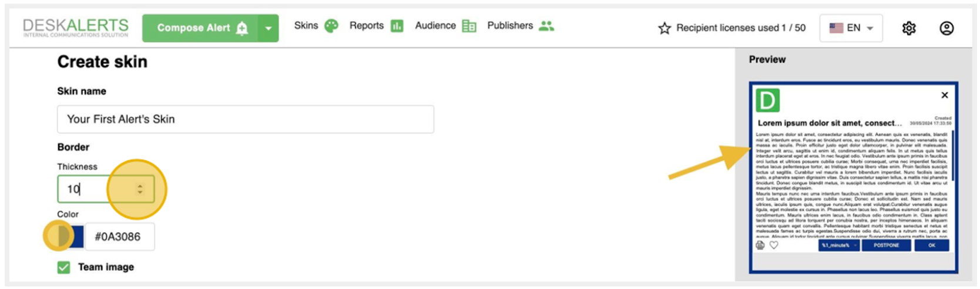980x289 pixels.
Task: Open Publishers via the people icon
Action: click(x=546, y=26)
